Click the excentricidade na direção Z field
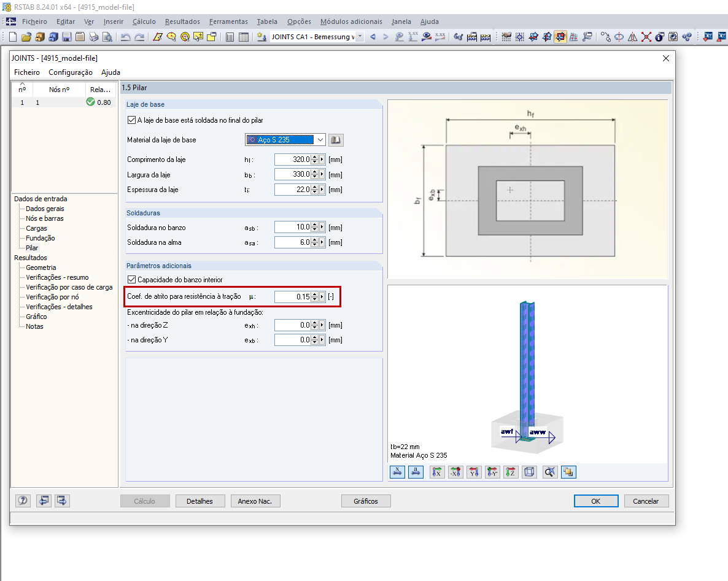 coord(292,325)
